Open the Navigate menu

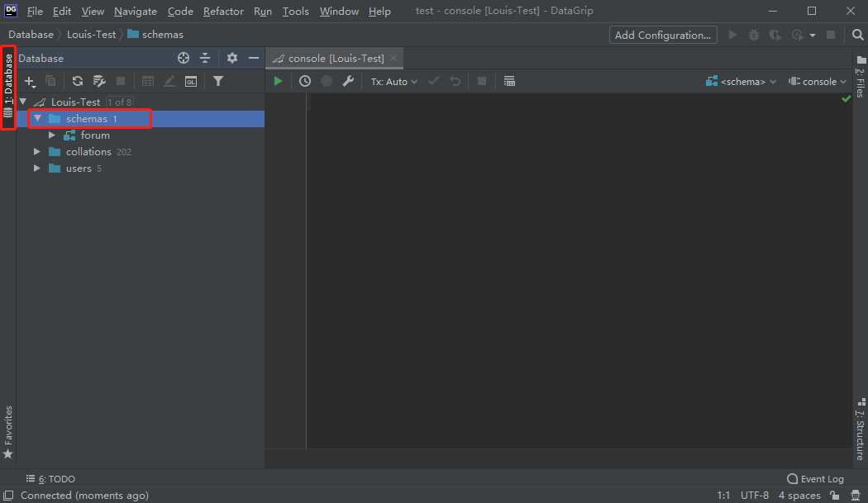(136, 11)
